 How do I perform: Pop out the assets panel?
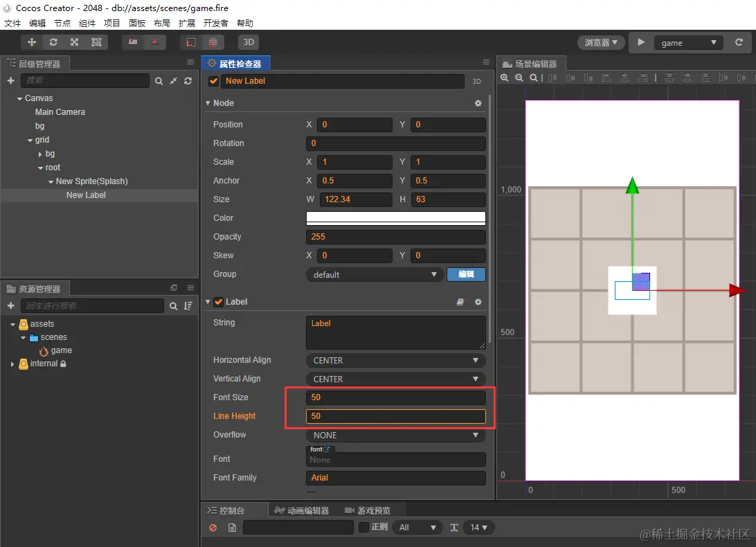[174, 287]
